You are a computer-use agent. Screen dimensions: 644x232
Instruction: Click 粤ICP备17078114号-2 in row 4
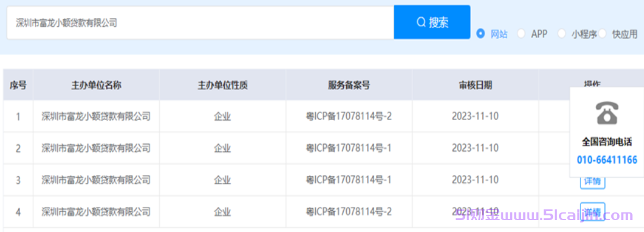click(349, 212)
